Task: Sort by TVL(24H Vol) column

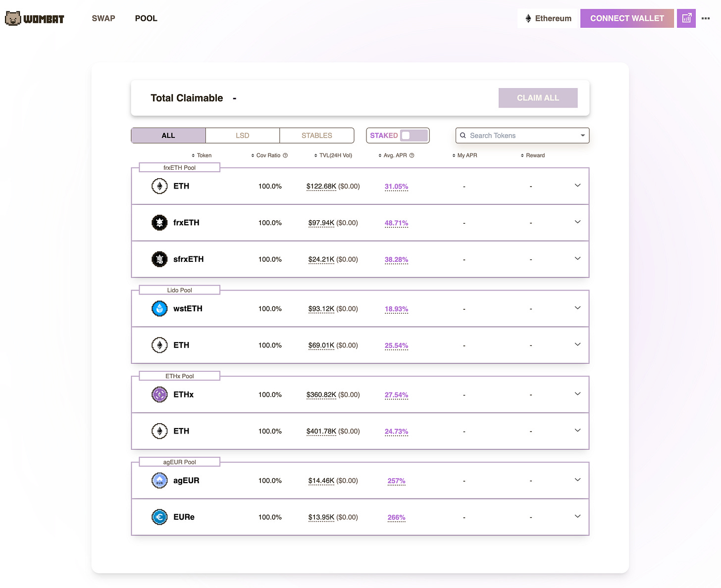Action: point(333,155)
